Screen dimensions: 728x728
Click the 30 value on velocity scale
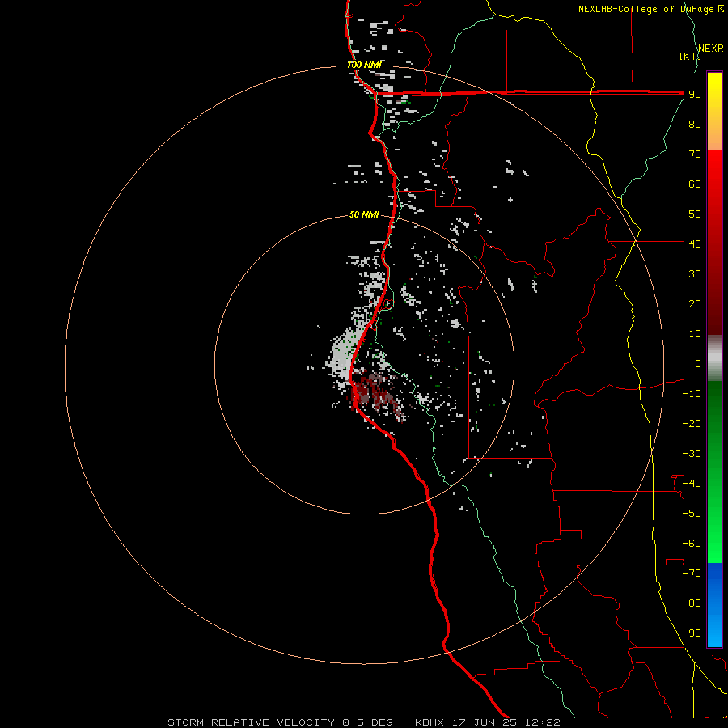695,274
